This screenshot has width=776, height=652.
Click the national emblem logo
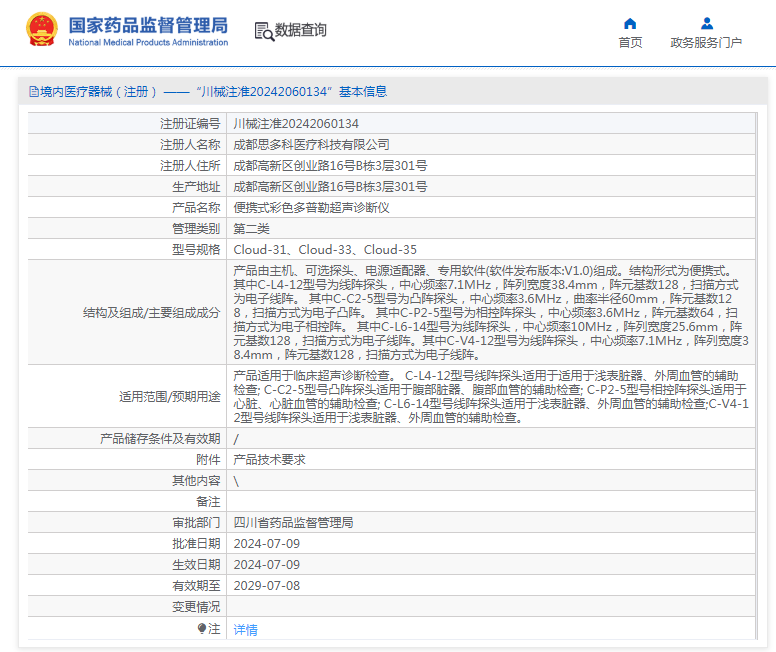42,30
